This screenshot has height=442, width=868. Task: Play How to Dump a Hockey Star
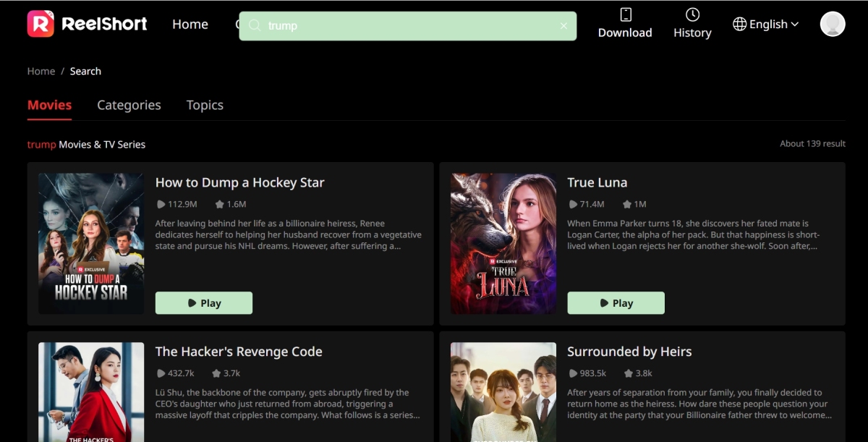pos(204,303)
